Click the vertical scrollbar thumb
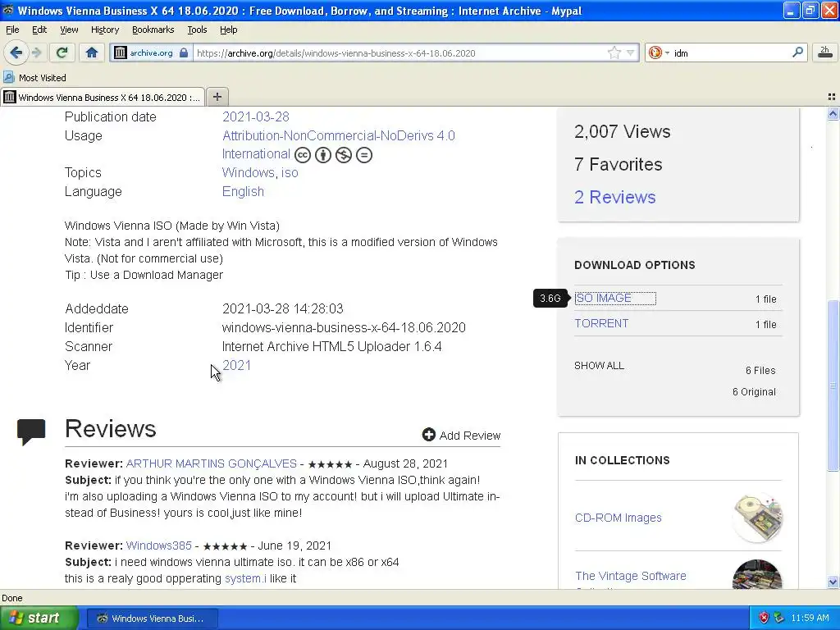The width and height of the screenshot is (840, 630). tap(833, 386)
